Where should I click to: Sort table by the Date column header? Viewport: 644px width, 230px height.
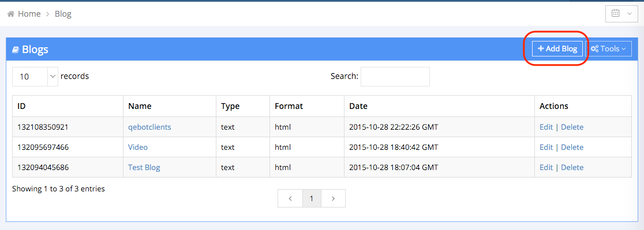click(440, 106)
